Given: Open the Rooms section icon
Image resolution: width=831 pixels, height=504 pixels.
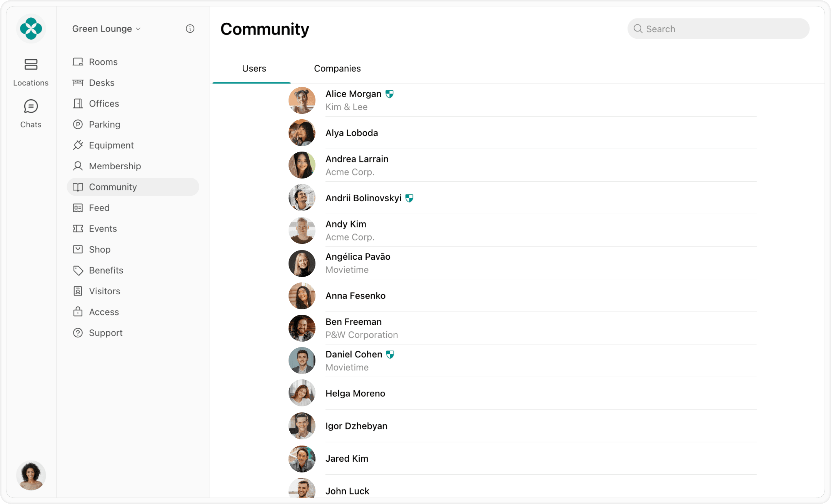Looking at the screenshot, I should (x=78, y=61).
